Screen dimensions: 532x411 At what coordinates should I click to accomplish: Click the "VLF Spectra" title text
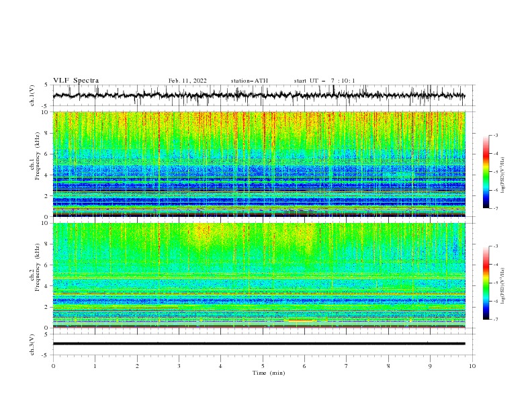pyautogui.click(x=76, y=81)
